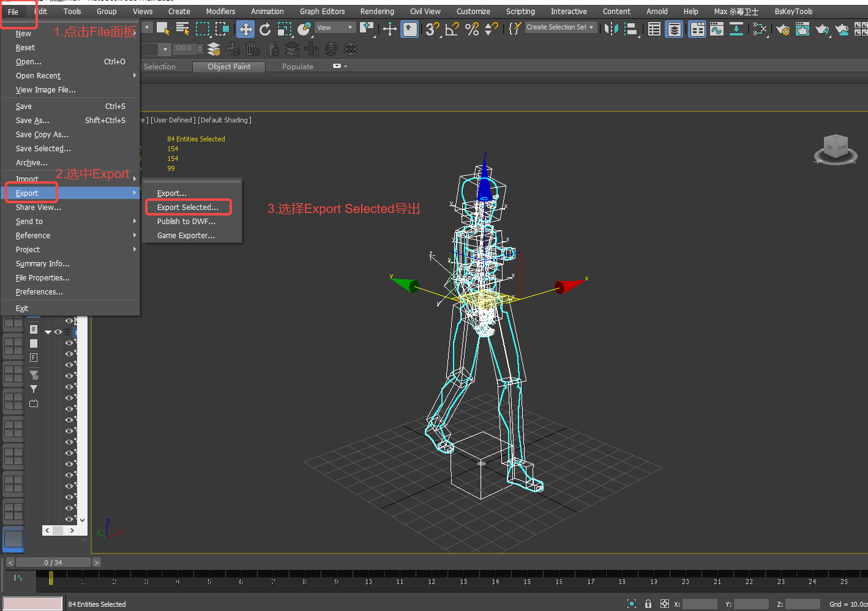This screenshot has width=868, height=611.
Task: Open Select by Name tool
Action: [x=182, y=28]
